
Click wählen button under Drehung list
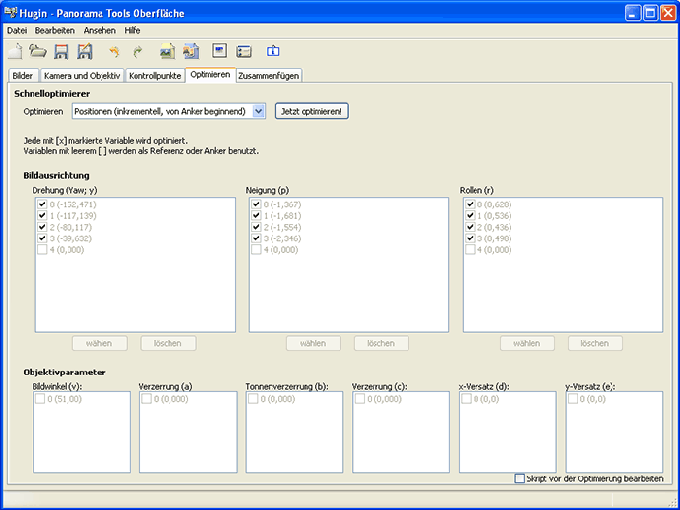[99, 343]
